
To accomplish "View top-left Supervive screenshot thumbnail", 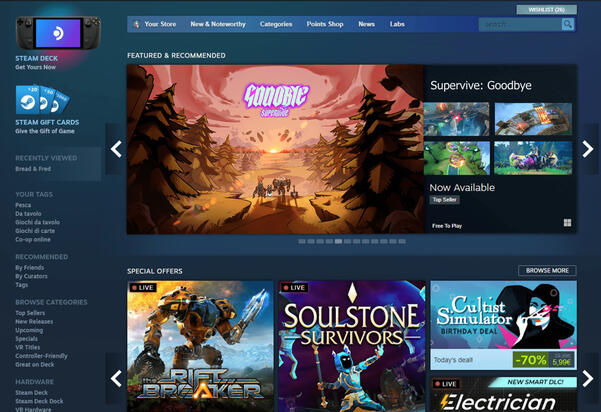I will (x=456, y=119).
